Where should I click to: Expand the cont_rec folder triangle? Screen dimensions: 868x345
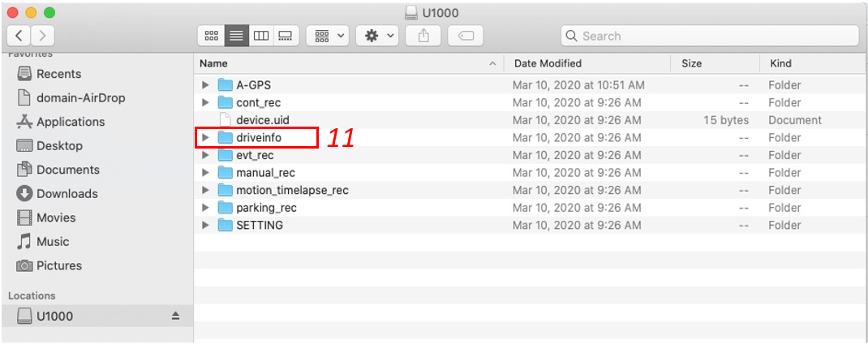point(205,102)
